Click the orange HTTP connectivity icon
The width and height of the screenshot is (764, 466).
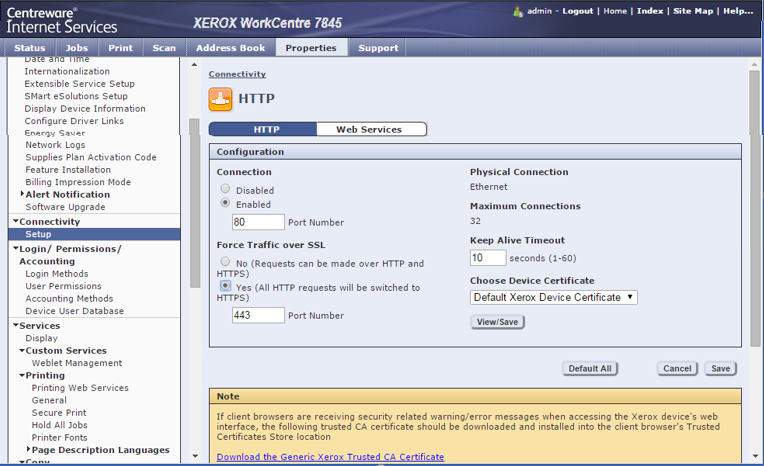point(220,99)
